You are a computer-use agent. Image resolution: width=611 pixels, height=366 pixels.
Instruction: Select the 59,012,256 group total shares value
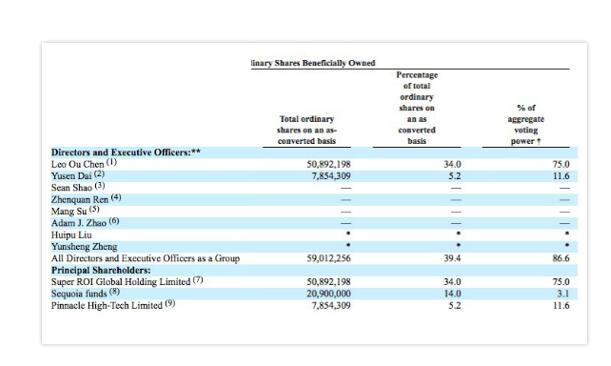[328, 258]
